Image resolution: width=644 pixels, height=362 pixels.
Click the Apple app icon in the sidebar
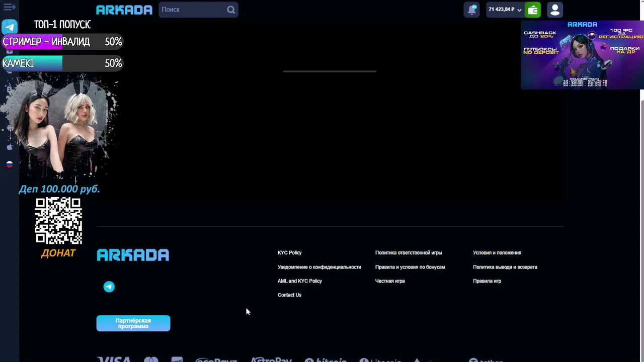9,147
